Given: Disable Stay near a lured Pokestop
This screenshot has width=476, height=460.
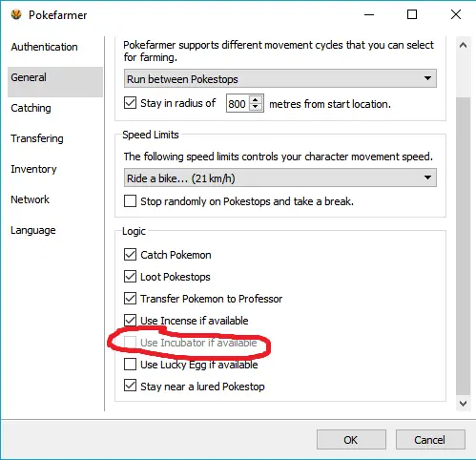Looking at the screenshot, I should tap(130, 386).
